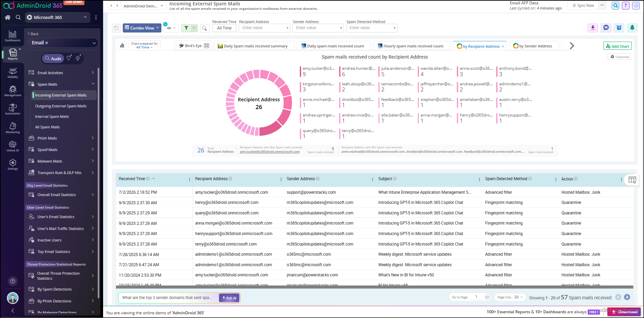Image resolution: width=644 pixels, height=318 pixels.
Task: Open the Dashboards sidebar section
Action: [x=13, y=36]
